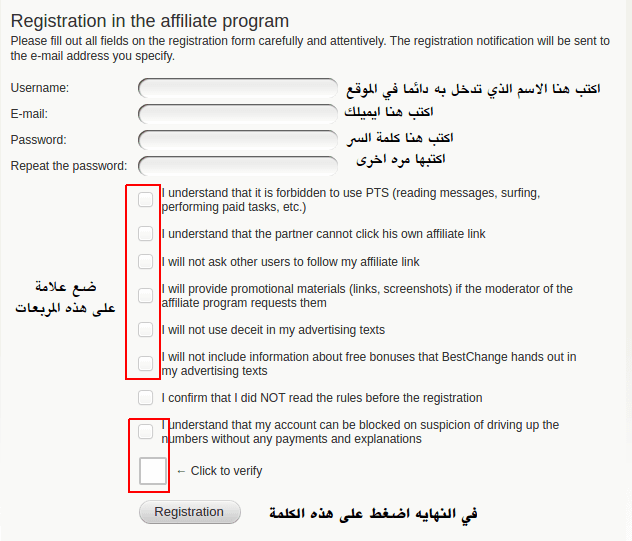Toggle the did NOT read the rules checkbox
The height and width of the screenshot is (541, 632).
tap(146, 397)
